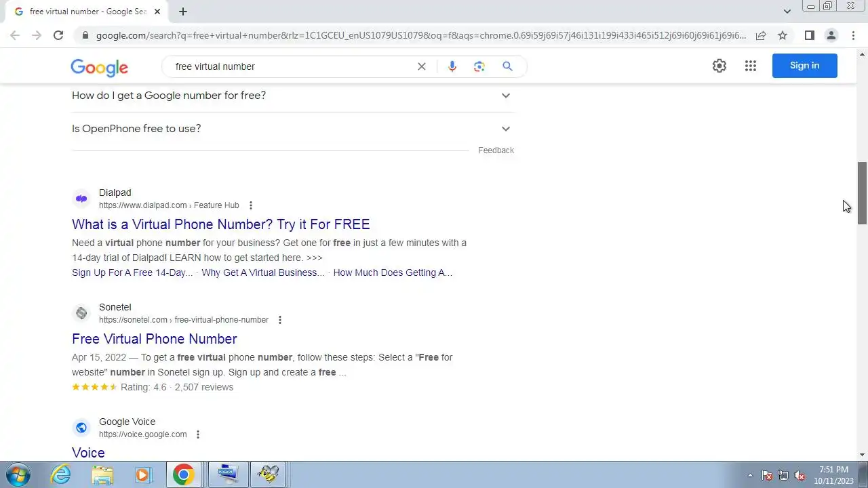Click the network tray icon
868x488 pixels.
point(783,475)
